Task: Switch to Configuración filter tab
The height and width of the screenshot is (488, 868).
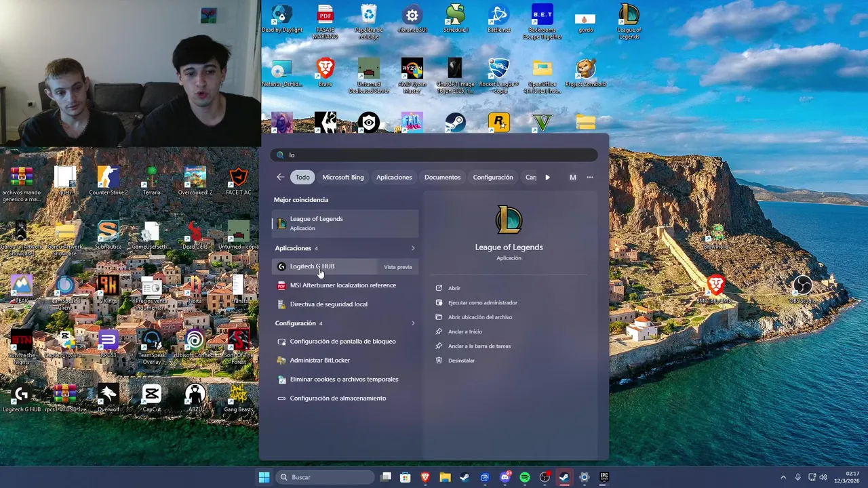Action: coord(493,178)
